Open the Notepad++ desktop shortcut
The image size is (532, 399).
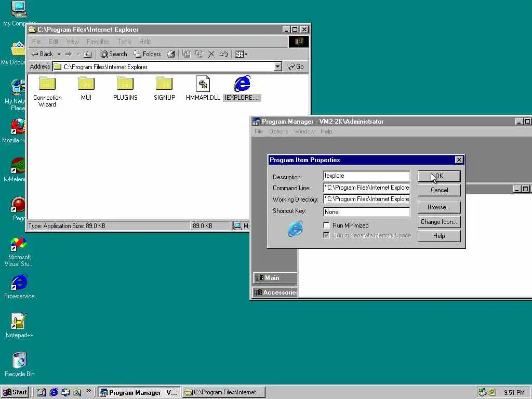click(19, 326)
